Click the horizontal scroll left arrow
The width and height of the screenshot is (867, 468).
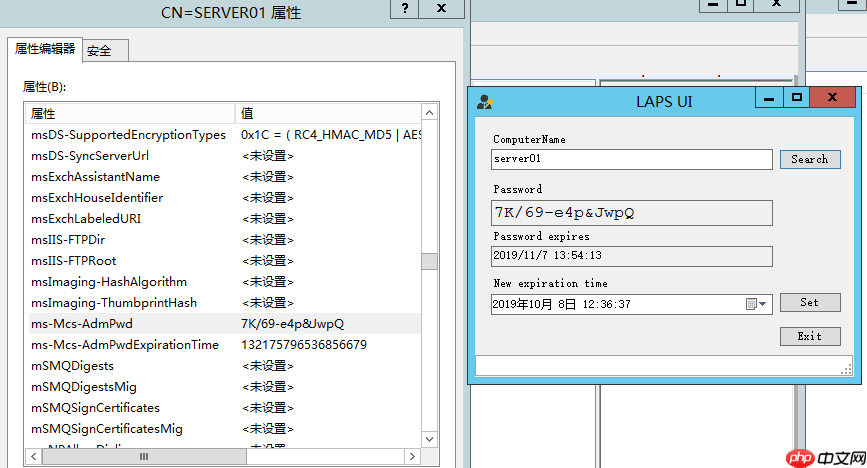[x=34, y=456]
